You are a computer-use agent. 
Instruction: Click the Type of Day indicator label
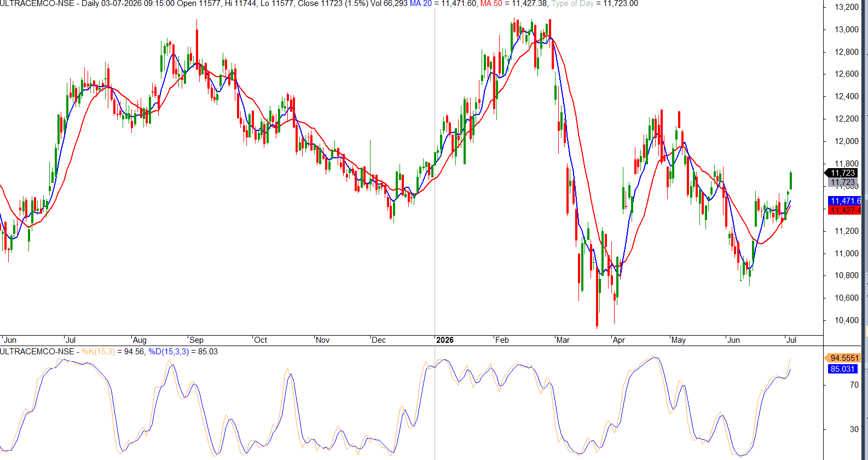[572, 3]
